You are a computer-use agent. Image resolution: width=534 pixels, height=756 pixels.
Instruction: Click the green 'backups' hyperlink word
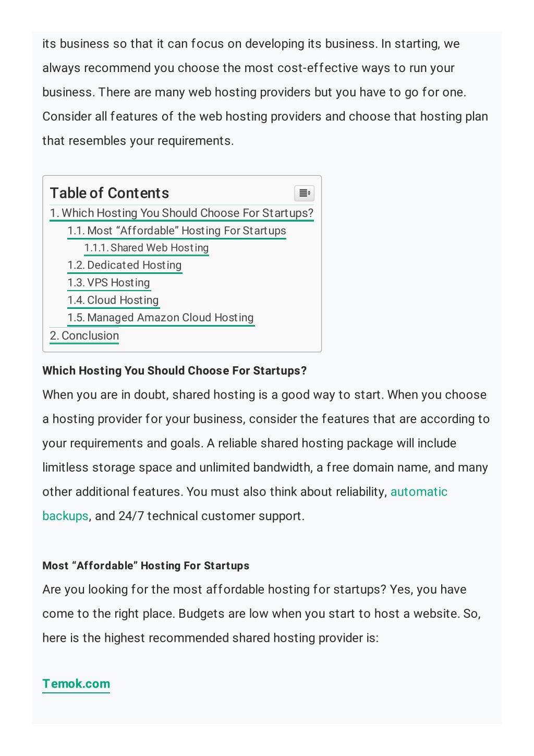tap(65, 516)
